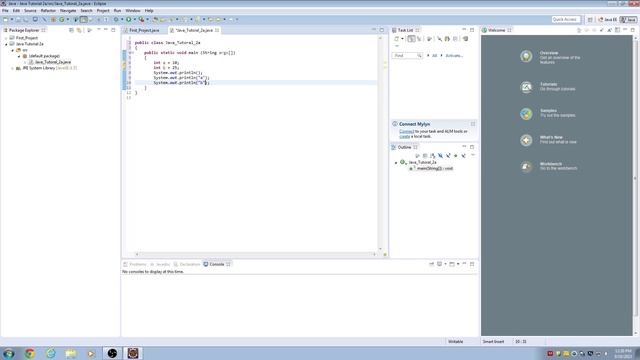
Task: Toggle Hide Non-Public Members in Outline toolbar
Action: click(x=456, y=156)
